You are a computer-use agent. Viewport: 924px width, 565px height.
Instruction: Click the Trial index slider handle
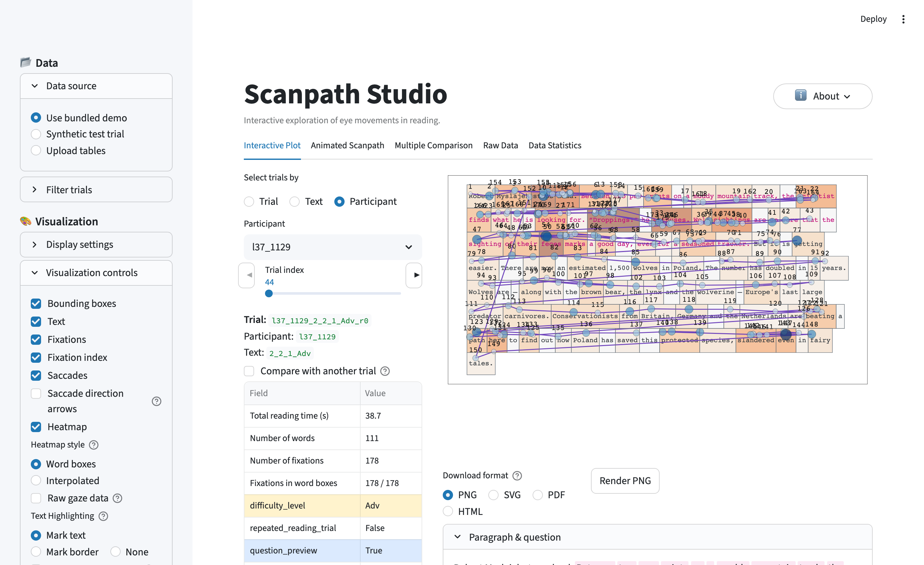tap(269, 293)
